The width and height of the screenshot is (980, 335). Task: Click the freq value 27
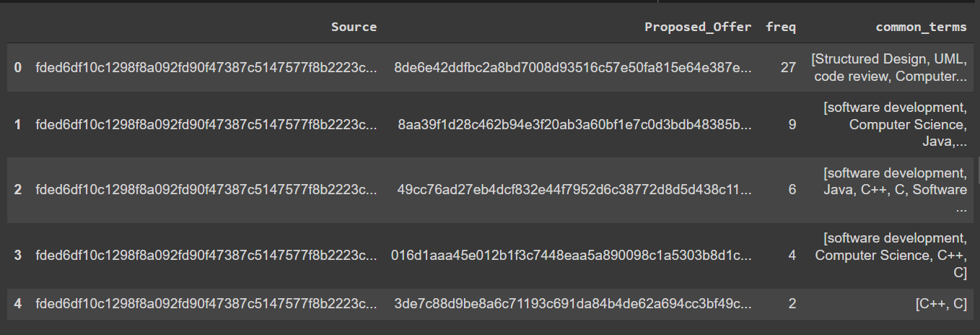(x=788, y=67)
